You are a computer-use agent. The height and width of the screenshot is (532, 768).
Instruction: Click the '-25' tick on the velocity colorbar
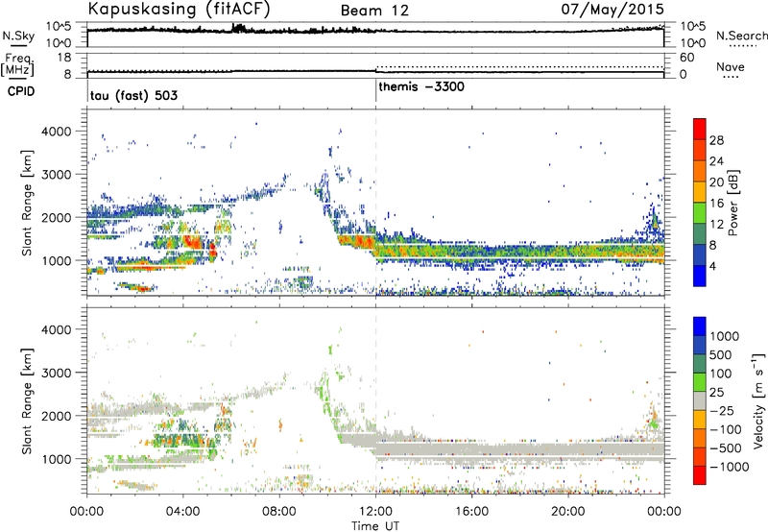[x=721, y=410]
